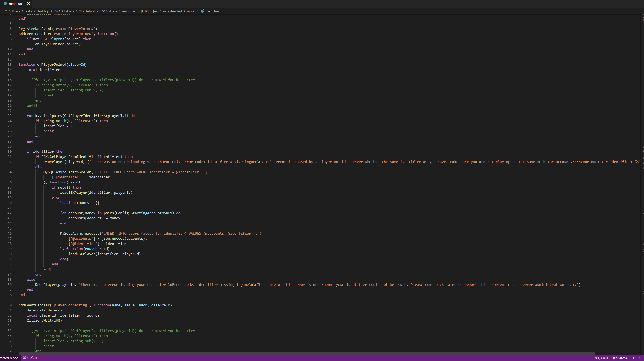Click 'deferrals.defer()' on line 61
The height and width of the screenshot is (361, 644).
pos(44,310)
